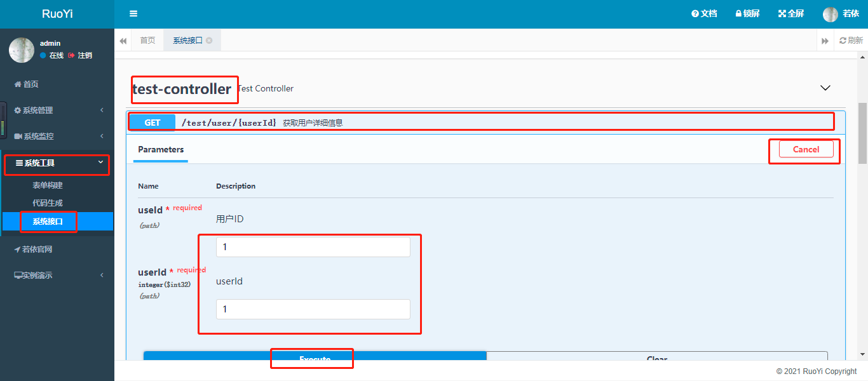
Task: Click the 刷新 refresh button
Action: pos(851,41)
